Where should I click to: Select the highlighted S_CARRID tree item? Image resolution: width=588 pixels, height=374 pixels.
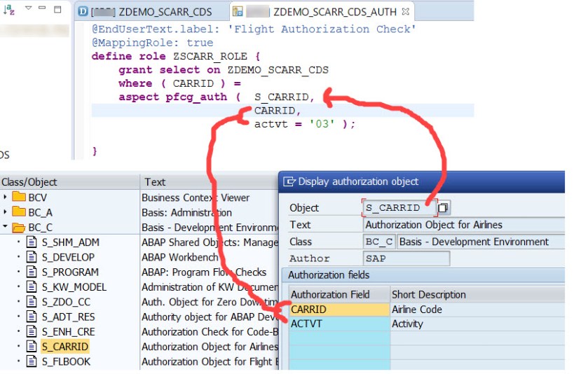tap(64, 347)
